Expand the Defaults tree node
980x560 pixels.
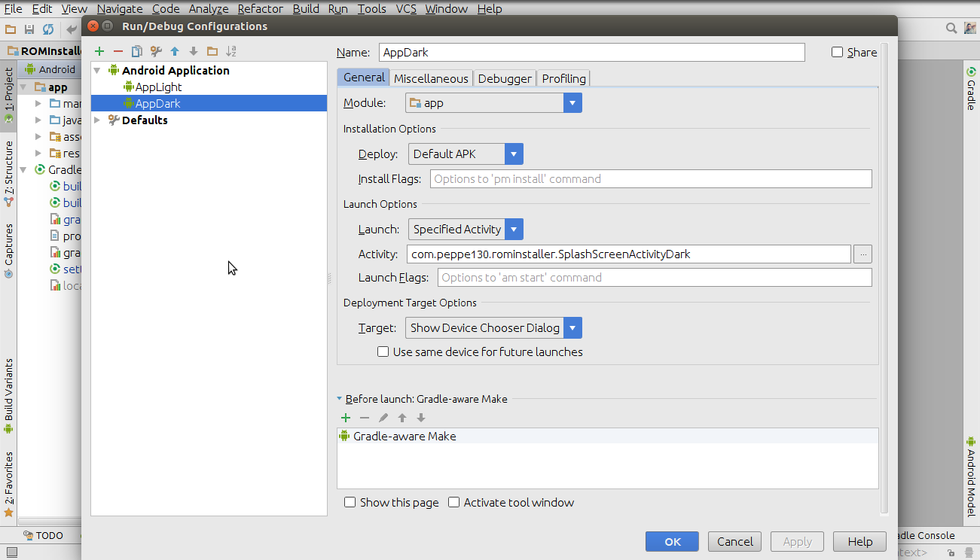[x=98, y=120]
